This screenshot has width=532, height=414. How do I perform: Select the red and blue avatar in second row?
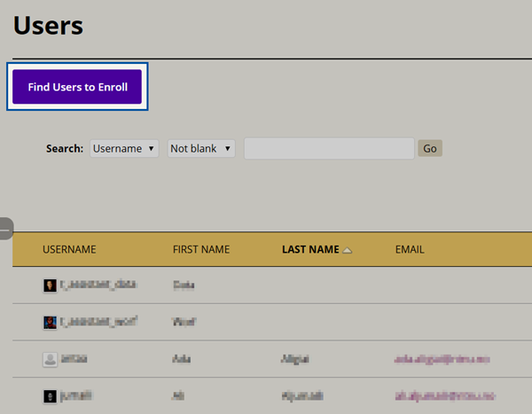coord(50,323)
